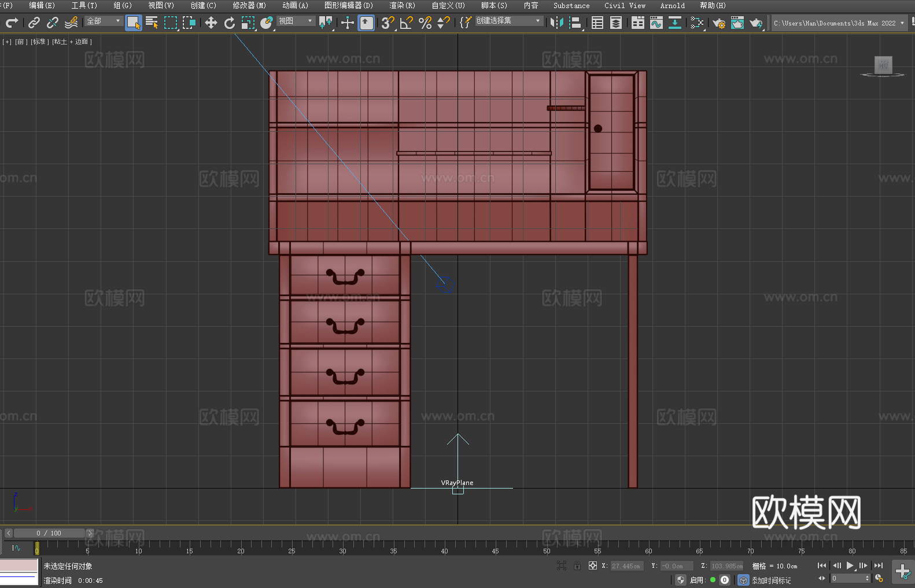The width and height of the screenshot is (915, 588).
Task: Click the Render Production teapot icon
Action: (x=756, y=23)
